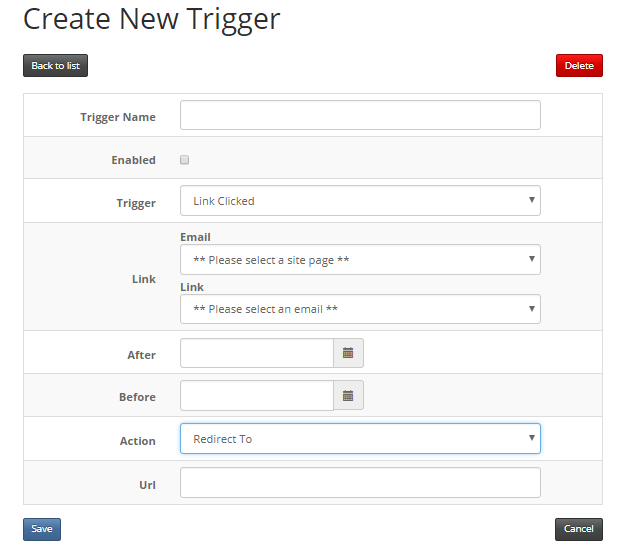The height and width of the screenshot is (556, 623).
Task: Click the Enabled label text
Action: click(134, 160)
